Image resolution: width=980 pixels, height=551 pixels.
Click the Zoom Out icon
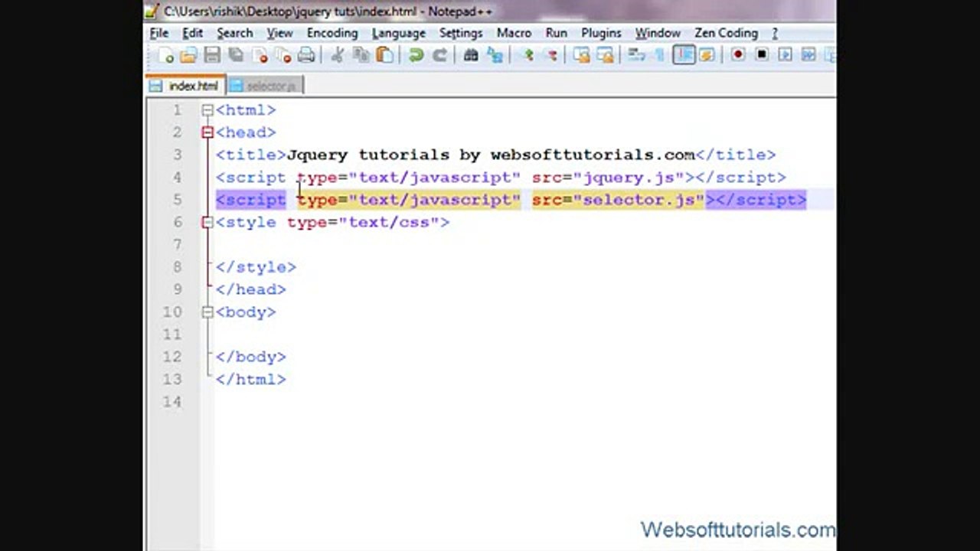550,55
